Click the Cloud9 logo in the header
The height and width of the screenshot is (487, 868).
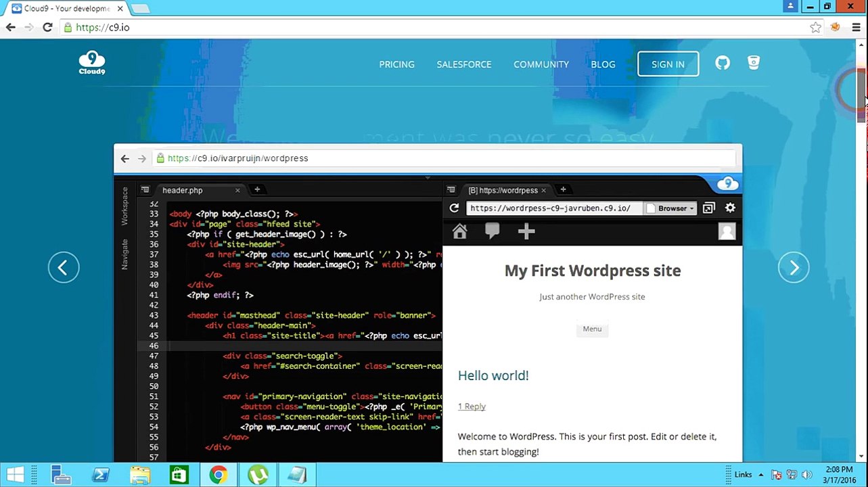pyautogui.click(x=91, y=63)
